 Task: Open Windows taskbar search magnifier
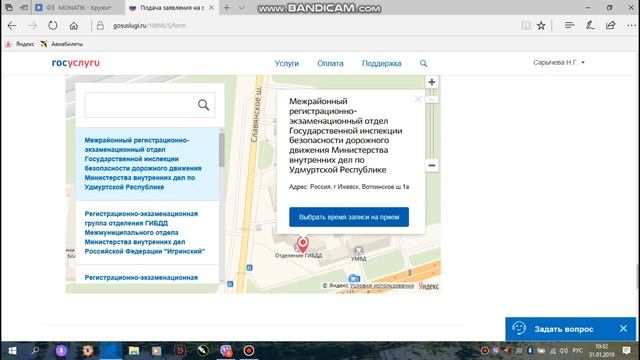(x=35, y=351)
